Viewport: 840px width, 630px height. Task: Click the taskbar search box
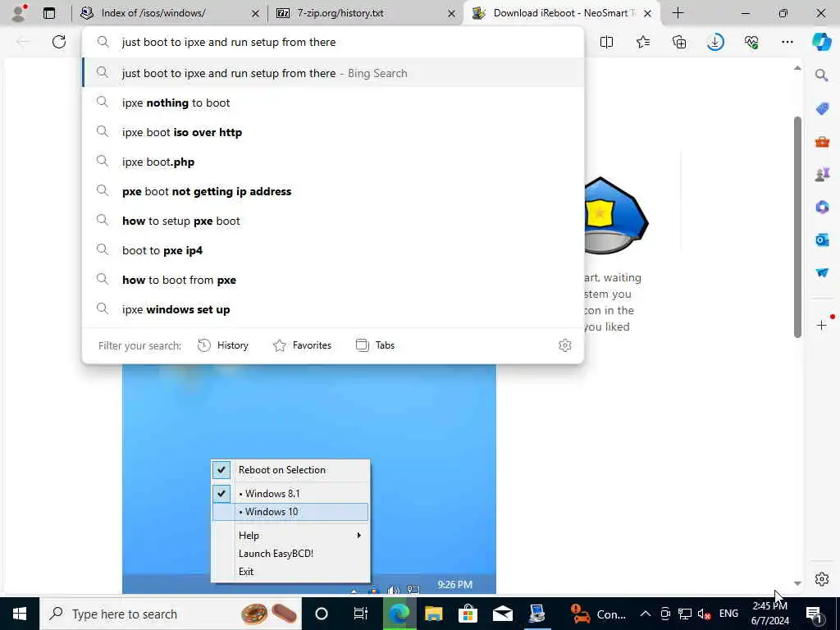click(x=171, y=614)
